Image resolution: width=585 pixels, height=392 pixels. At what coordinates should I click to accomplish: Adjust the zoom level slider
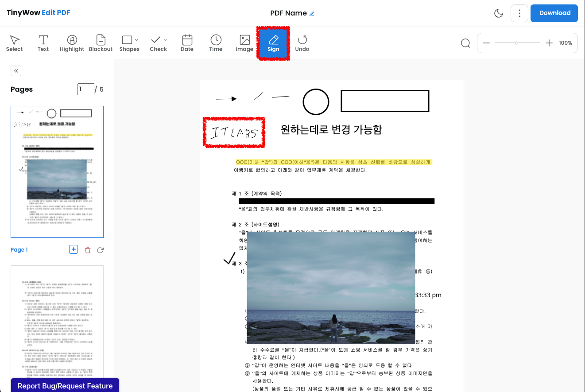tap(517, 43)
